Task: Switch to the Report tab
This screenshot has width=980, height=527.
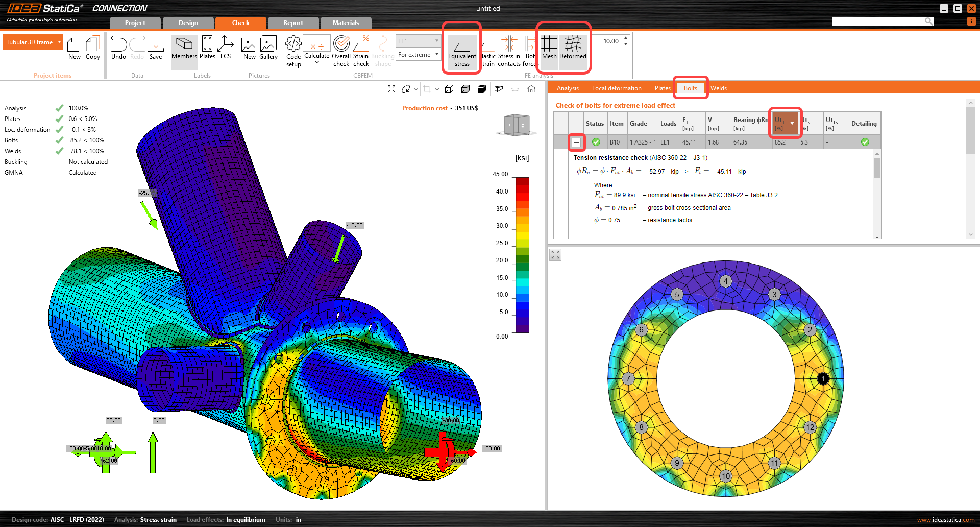Action: coord(293,23)
